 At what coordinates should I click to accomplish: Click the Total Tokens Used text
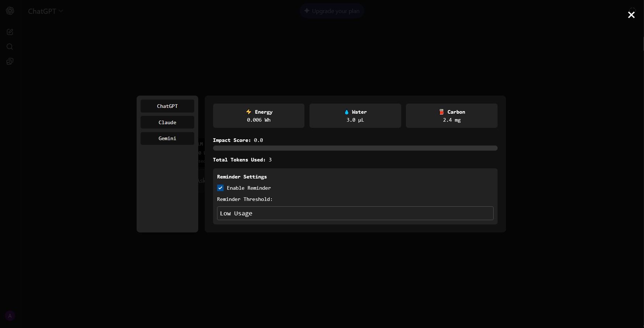(242, 160)
